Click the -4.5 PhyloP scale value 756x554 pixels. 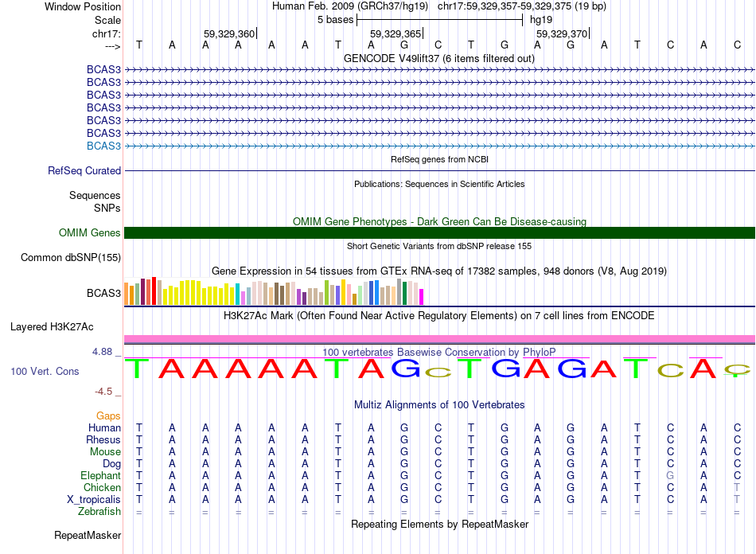click(x=103, y=392)
